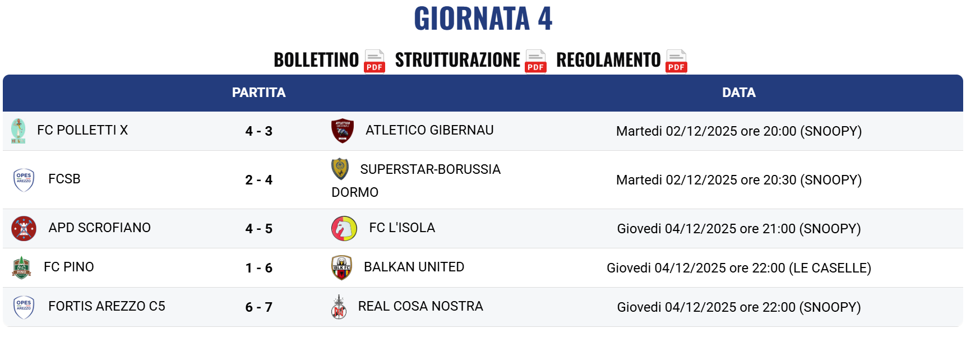Open the Strutturazione PDF icon
The image size is (980, 351).
coord(535,61)
